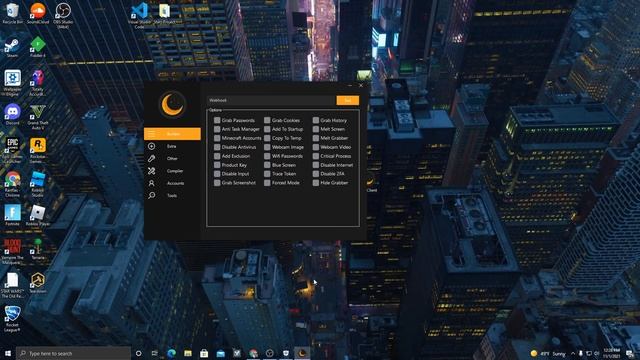Select the Visual Studio Code desktop icon
This screenshot has height=360, width=640.
click(139, 16)
